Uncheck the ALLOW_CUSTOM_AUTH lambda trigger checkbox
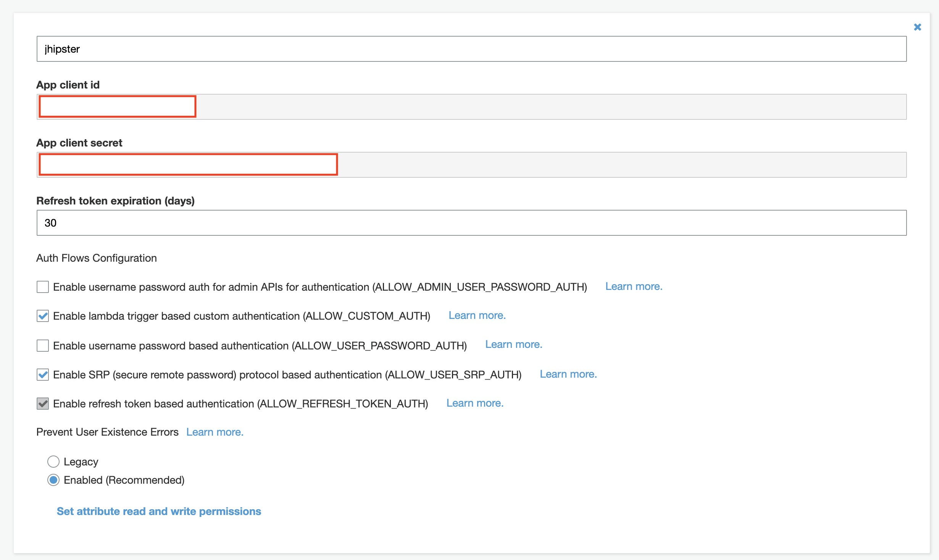 coord(43,316)
